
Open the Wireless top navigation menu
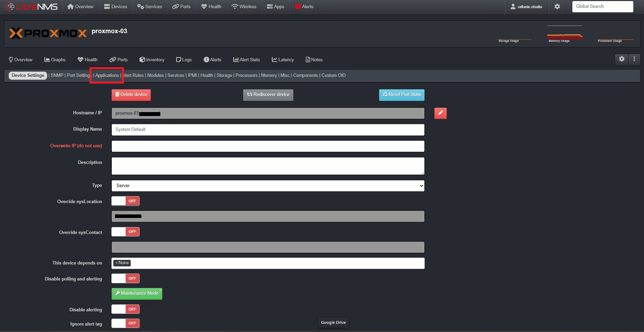[x=244, y=7]
